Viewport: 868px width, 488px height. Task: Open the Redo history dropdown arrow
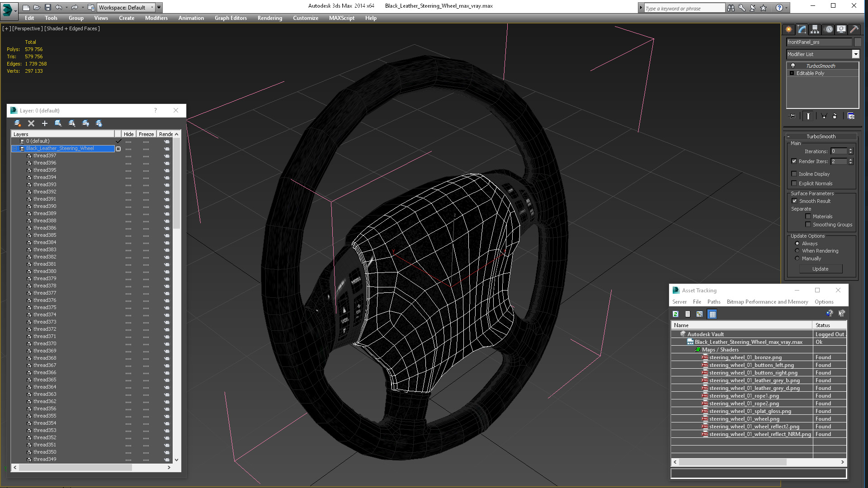click(82, 7)
